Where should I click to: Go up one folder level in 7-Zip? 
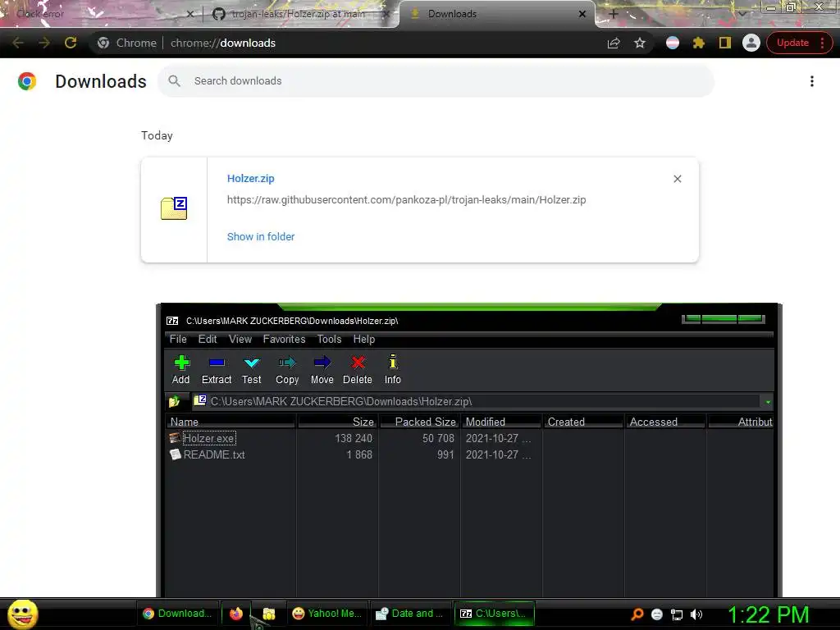coord(175,401)
